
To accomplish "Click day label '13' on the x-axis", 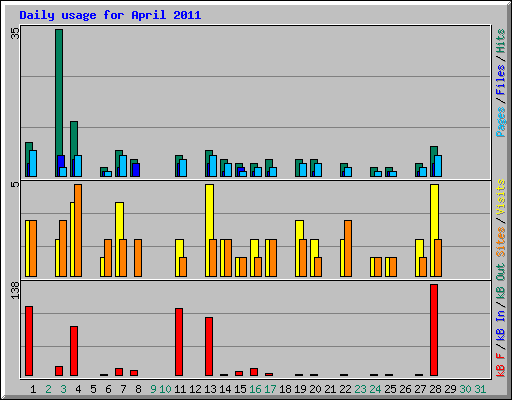I will 210,389.
